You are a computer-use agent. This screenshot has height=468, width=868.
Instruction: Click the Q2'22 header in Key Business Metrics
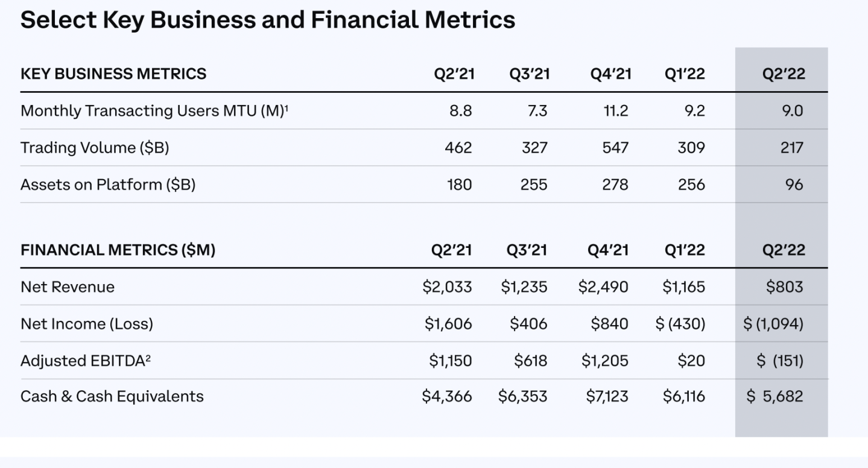click(784, 74)
